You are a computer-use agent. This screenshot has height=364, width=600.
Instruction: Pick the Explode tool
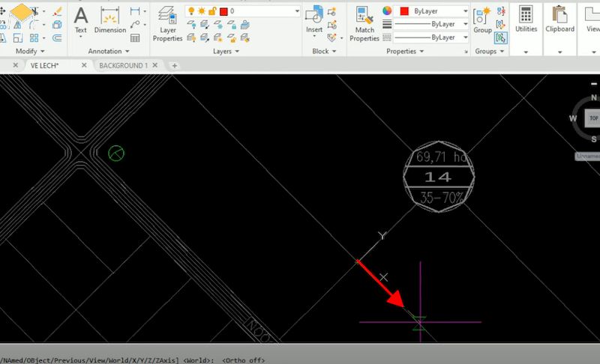(57, 25)
